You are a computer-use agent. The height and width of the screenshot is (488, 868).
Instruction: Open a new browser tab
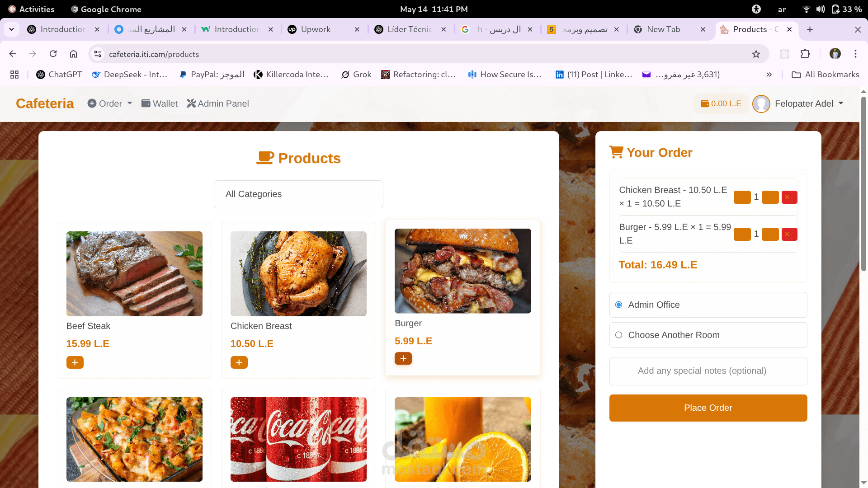coord(810,29)
